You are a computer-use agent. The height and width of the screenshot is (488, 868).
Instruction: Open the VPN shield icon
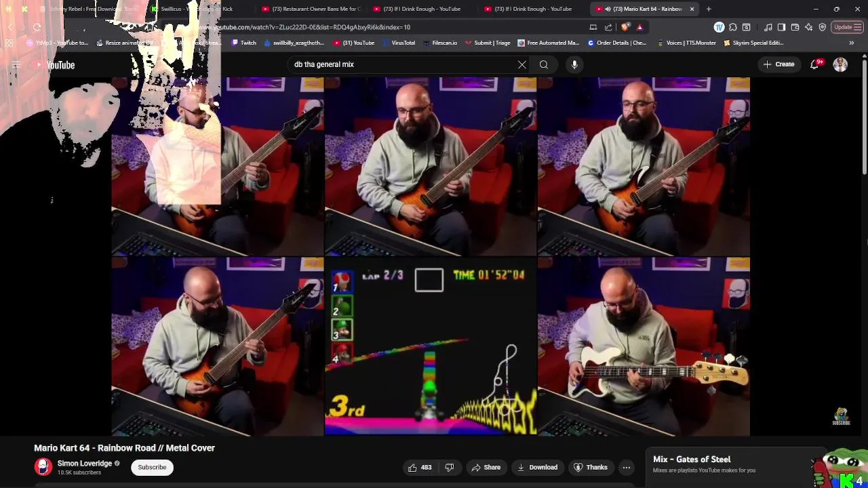[823, 27]
